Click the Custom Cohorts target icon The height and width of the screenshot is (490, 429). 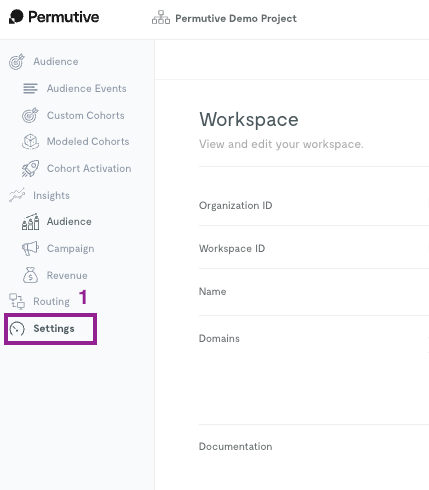[x=30, y=115]
